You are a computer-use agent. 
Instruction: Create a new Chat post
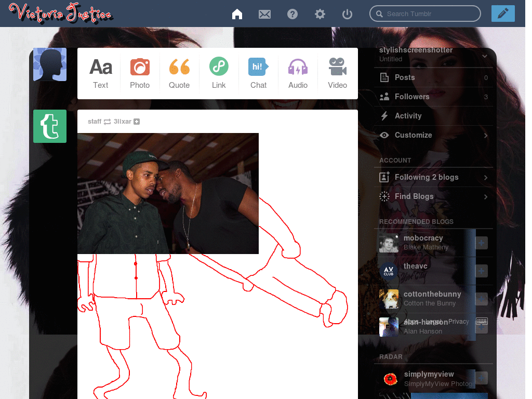[x=258, y=73]
